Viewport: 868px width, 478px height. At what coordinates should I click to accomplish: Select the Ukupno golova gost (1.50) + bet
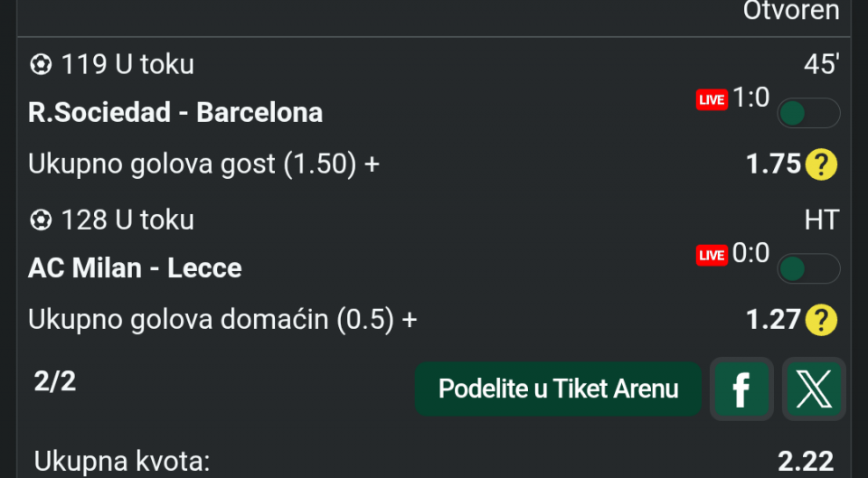(203, 164)
